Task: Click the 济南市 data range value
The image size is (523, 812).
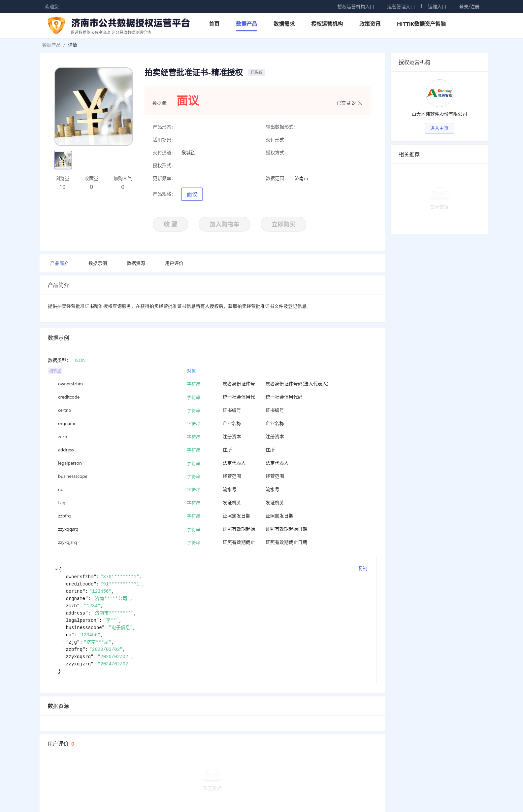Action: tap(301, 178)
